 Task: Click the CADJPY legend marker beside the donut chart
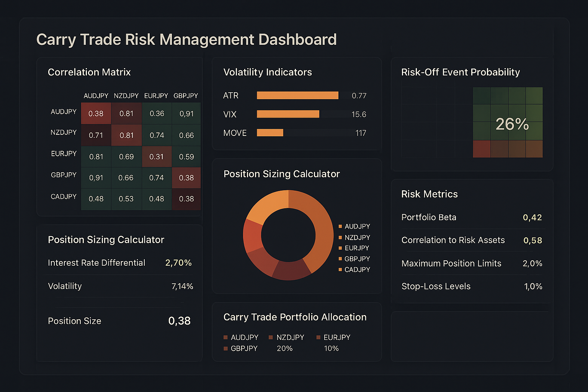[340, 270]
